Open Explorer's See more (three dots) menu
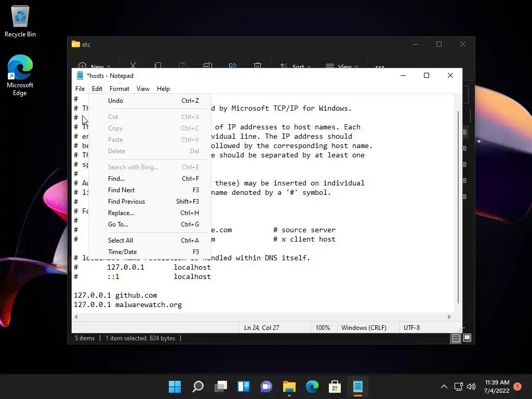532x399 pixels. coord(380,65)
